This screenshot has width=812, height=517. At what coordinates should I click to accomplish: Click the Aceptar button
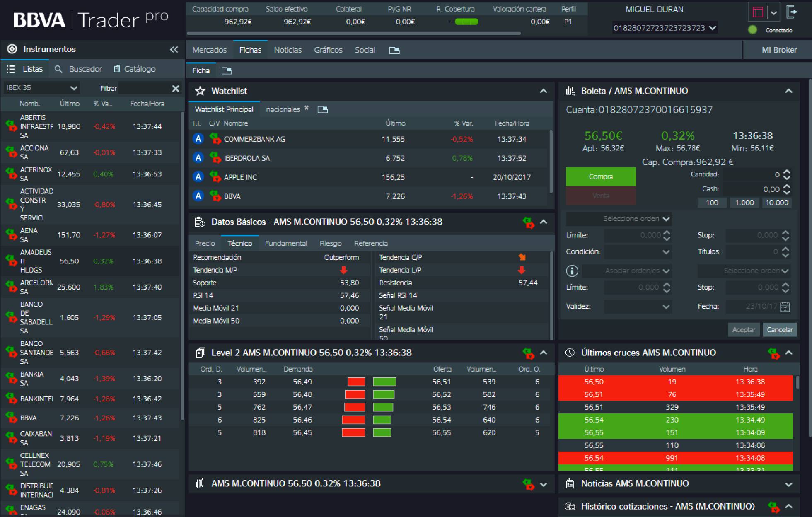tap(744, 330)
